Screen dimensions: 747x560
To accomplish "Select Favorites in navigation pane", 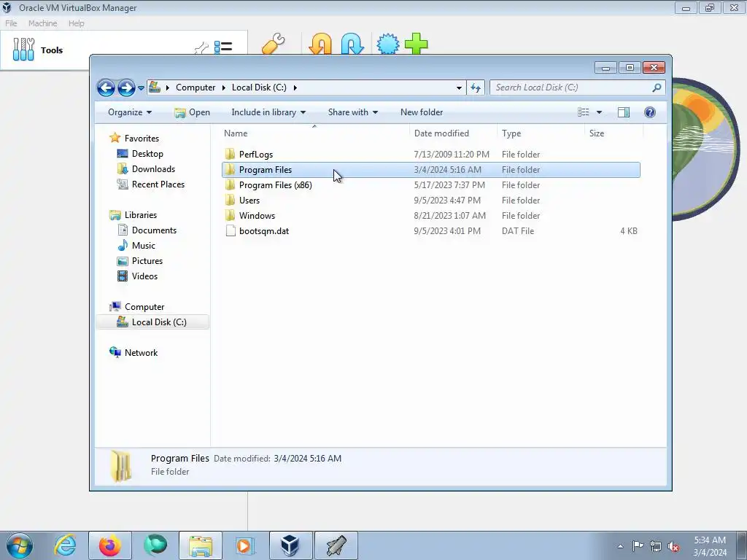I will (x=142, y=138).
